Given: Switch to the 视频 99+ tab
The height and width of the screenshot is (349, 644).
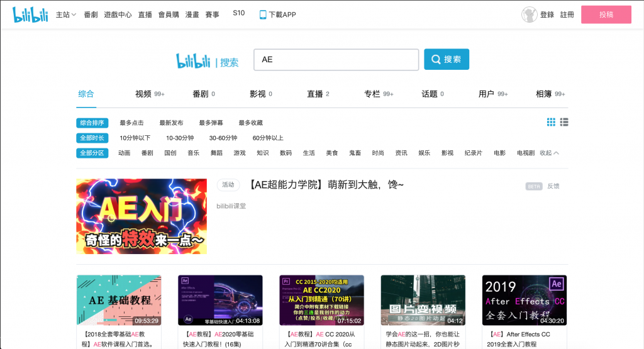Looking at the screenshot, I should pyautogui.click(x=150, y=94).
